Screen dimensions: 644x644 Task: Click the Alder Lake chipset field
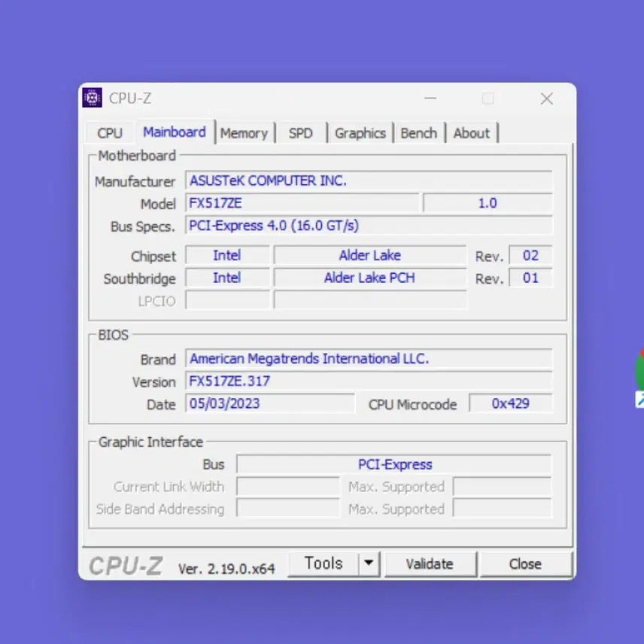tap(369, 255)
